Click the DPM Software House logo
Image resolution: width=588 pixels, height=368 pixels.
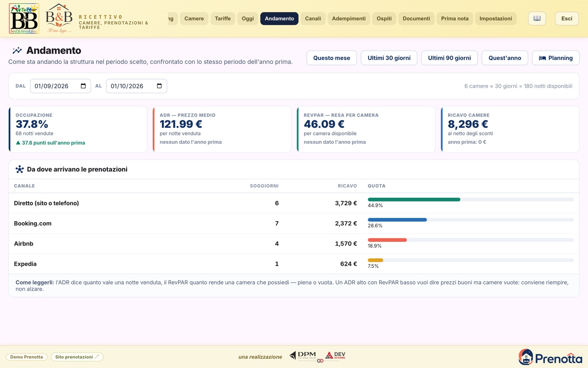[303, 356]
